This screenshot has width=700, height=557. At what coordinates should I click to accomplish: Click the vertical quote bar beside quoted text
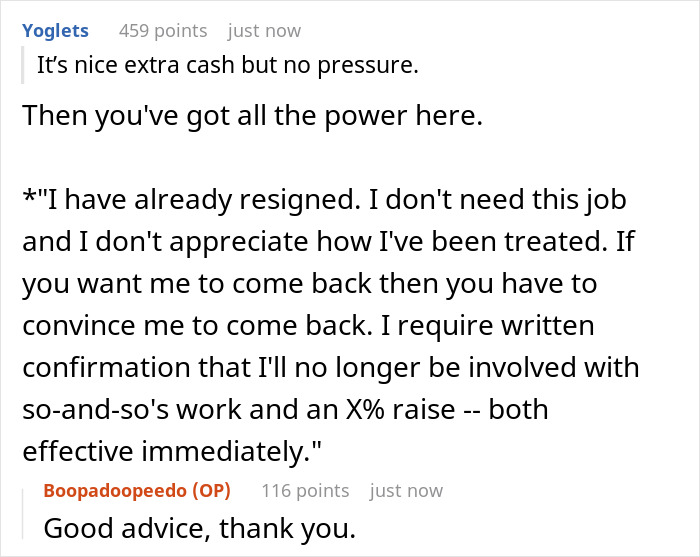coord(22,68)
